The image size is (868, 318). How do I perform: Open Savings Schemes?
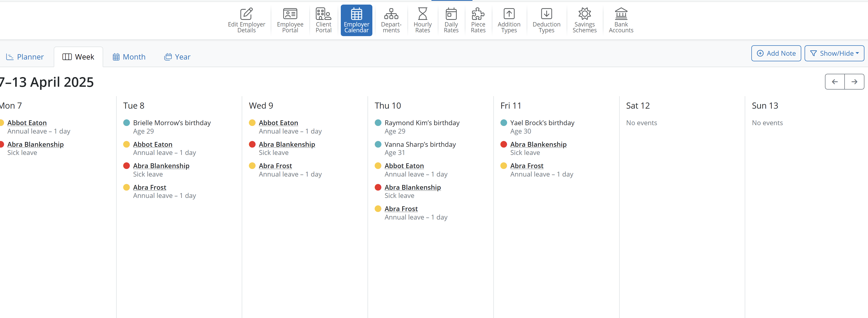pos(584,20)
